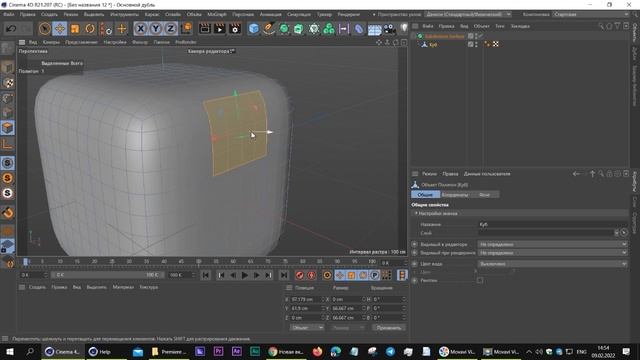Open Telegram from the Windows taskbar
Viewport: 640px width, 360px height.
(x=390, y=351)
